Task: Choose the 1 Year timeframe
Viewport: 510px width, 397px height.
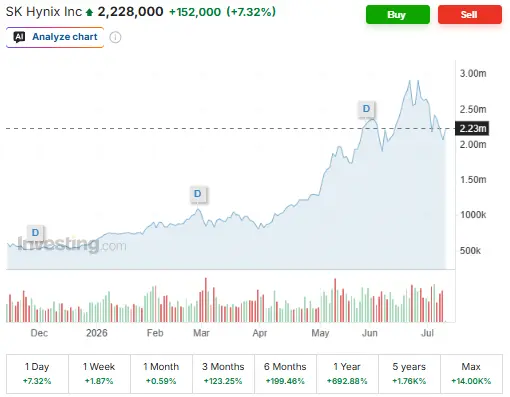Action: pos(347,373)
